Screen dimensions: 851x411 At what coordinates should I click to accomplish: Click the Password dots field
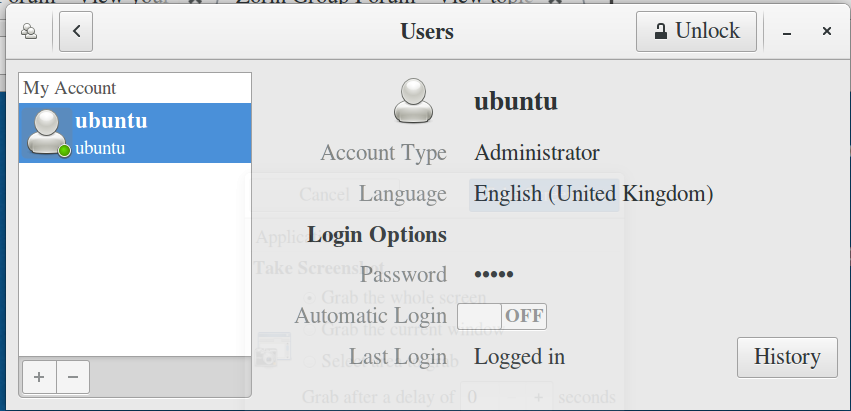499,275
